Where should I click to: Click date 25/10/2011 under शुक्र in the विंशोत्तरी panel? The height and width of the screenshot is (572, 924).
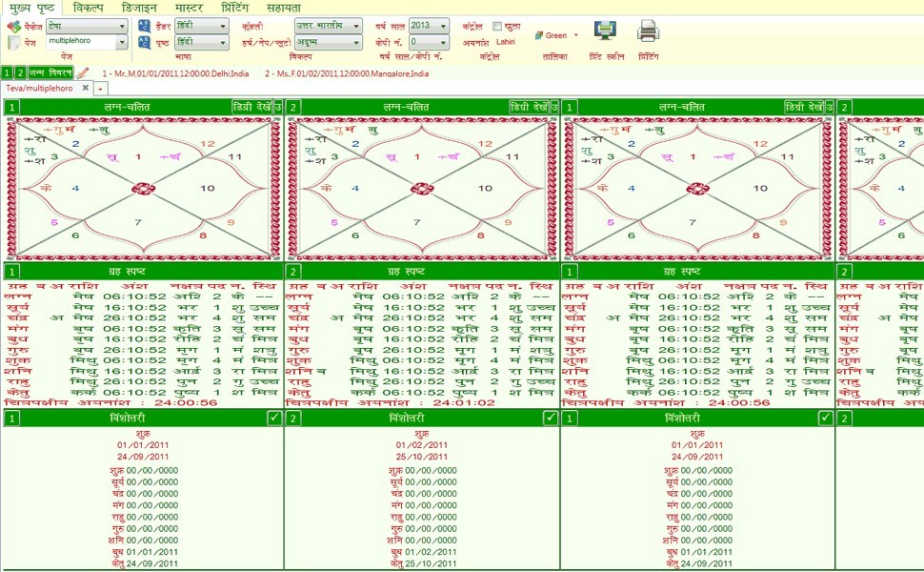(x=422, y=457)
